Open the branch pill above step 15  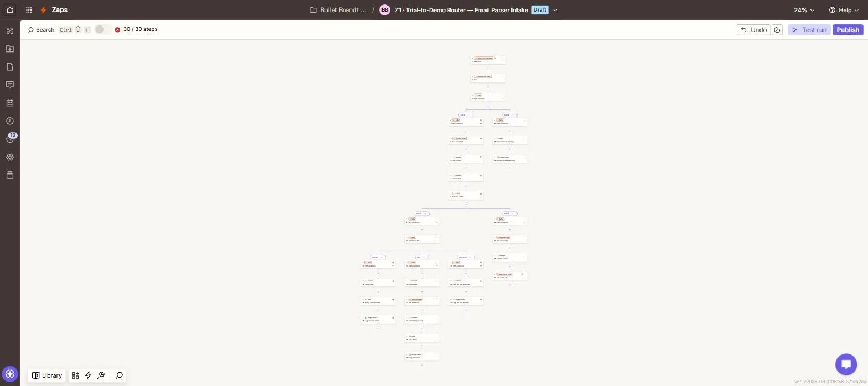tap(422, 257)
